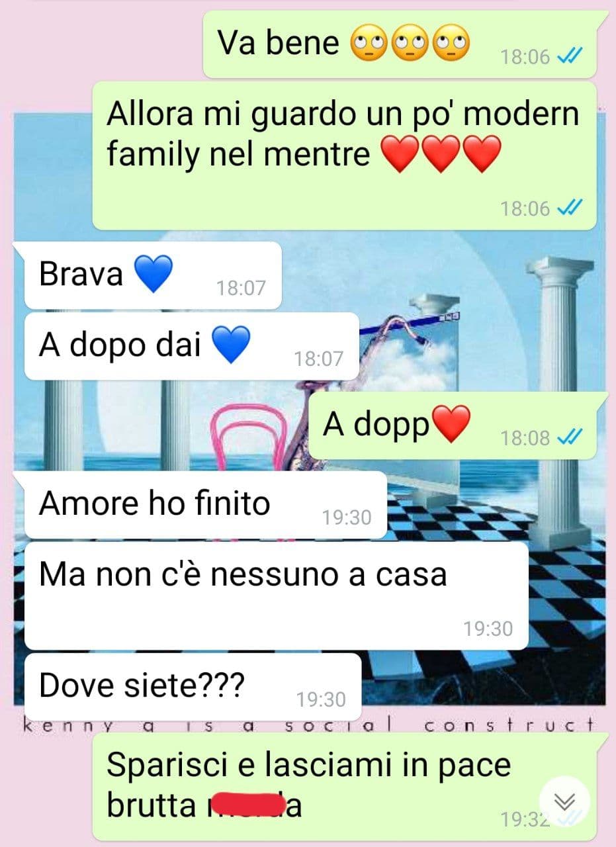The width and height of the screenshot is (616, 847).
Task: Tap the 19:30 timestamp beside 'Amore ho finito'
Action: coord(347,517)
